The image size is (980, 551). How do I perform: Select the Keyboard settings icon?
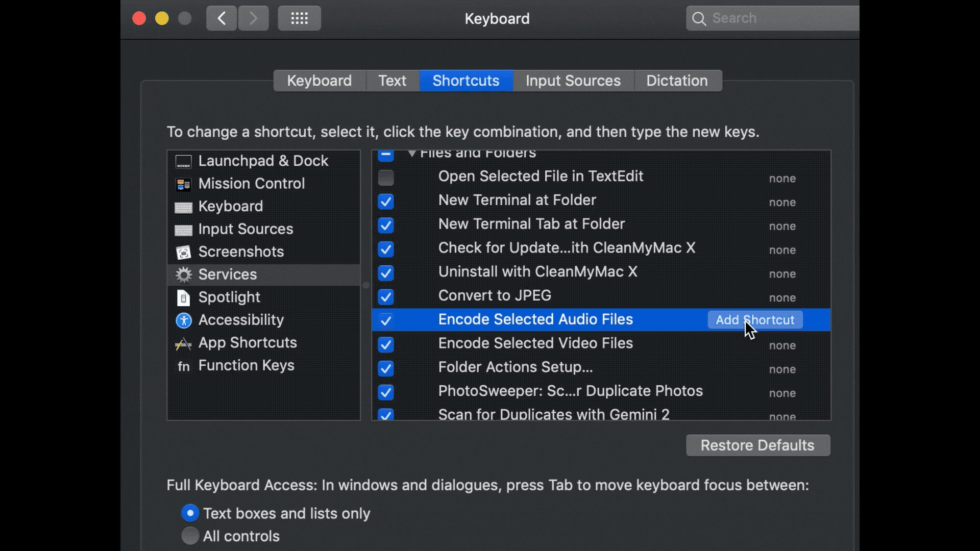click(x=183, y=206)
